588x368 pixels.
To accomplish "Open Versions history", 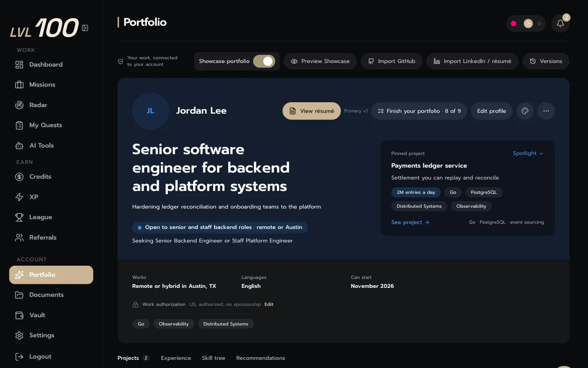I will click(546, 61).
